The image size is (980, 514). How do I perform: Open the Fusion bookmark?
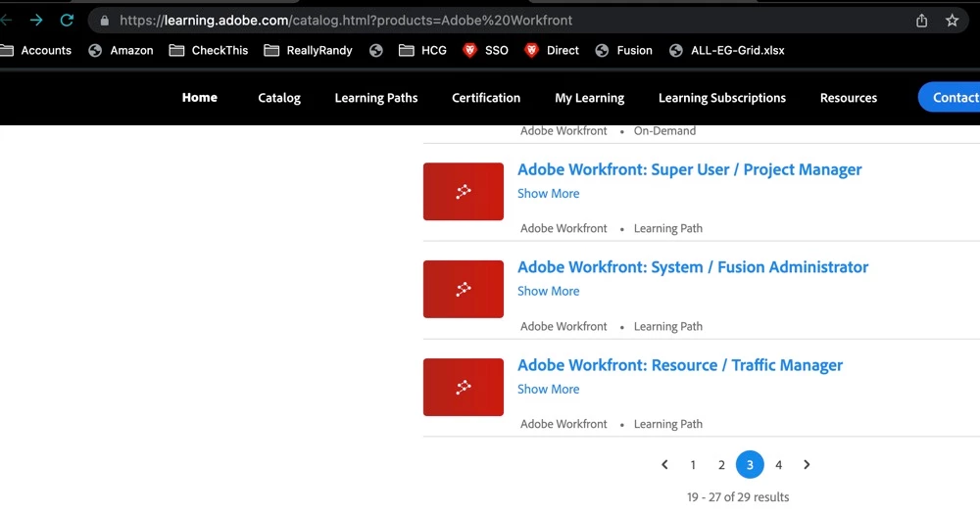(x=623, y=51)
